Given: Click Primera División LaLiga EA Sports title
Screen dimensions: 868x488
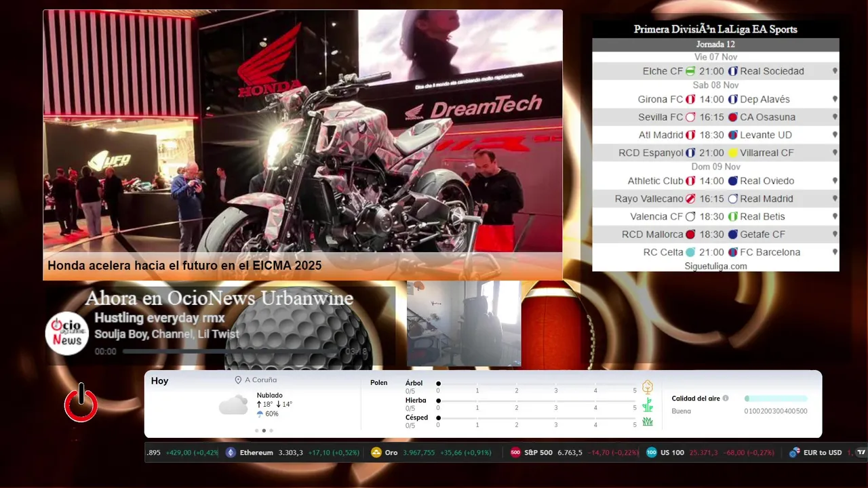Looking at the screenshot, I should tap(715, 29).
